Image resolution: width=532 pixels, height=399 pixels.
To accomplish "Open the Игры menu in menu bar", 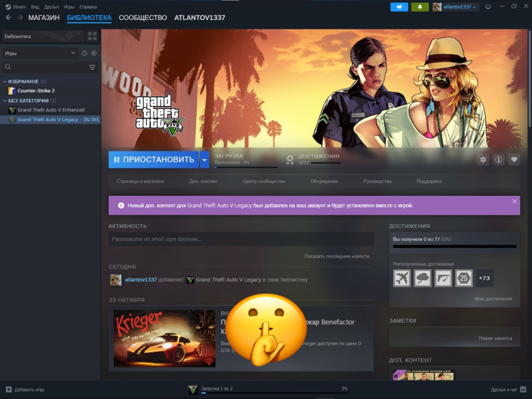I will pos(69,7).
